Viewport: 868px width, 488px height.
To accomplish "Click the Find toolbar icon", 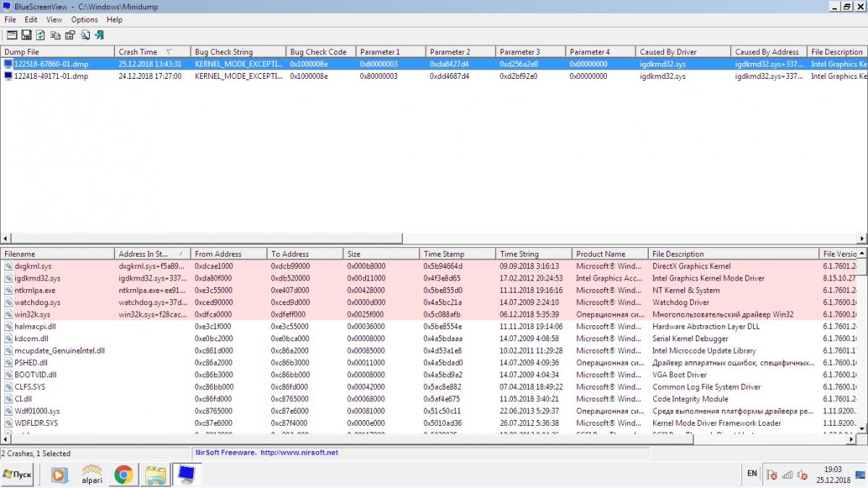I will [x=85, y=35].
